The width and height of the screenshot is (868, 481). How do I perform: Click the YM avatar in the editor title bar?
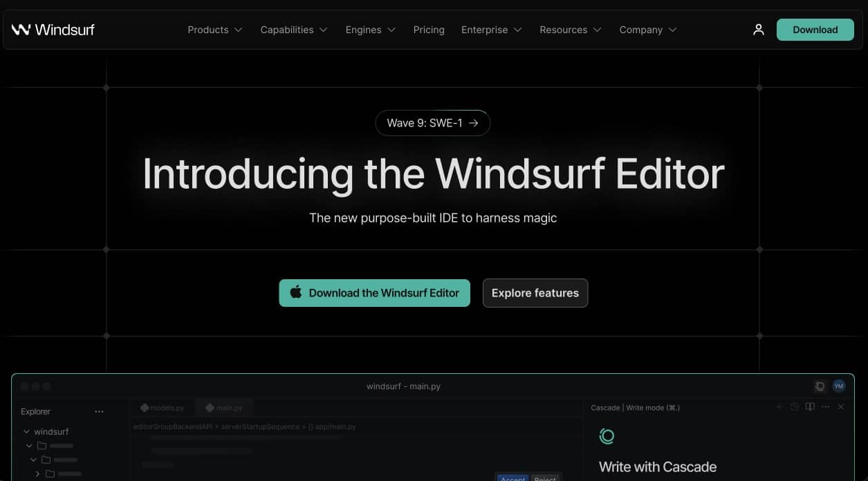coord(839,386)
